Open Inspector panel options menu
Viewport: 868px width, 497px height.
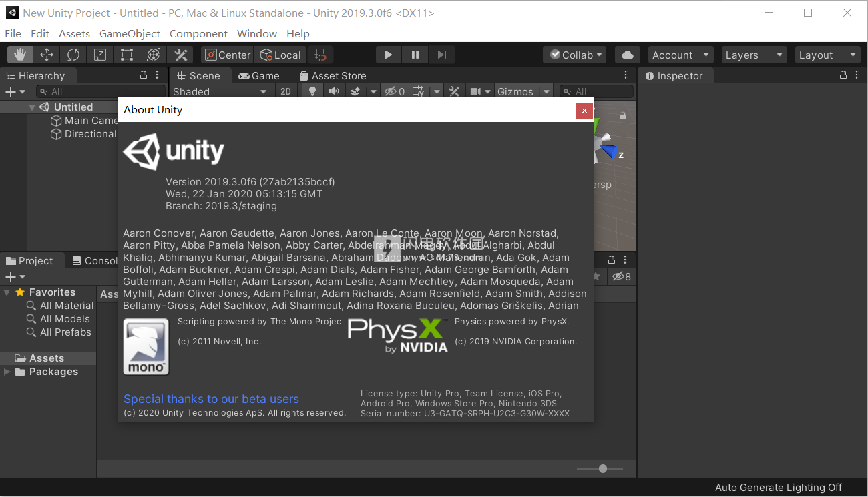click(857, 75)
